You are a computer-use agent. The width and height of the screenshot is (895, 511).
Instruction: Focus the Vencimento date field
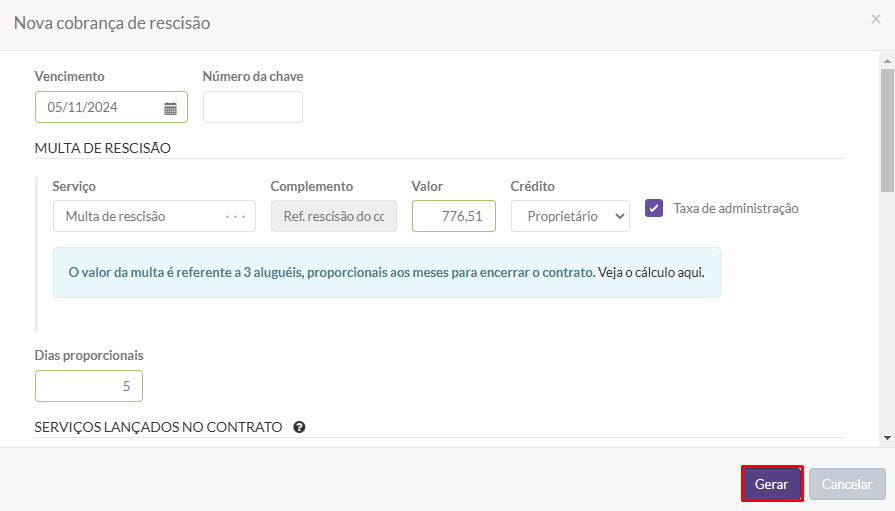click(111, 107)
